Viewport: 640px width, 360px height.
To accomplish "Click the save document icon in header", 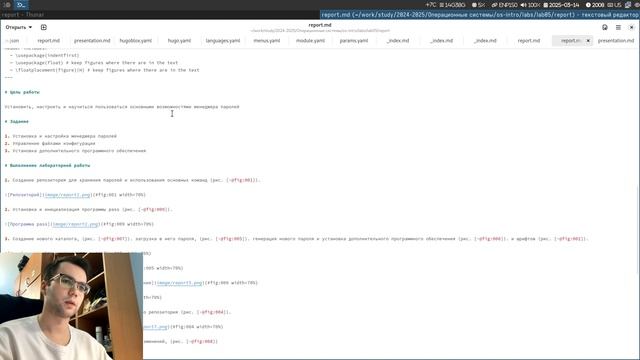I will [x=604, y=27].
